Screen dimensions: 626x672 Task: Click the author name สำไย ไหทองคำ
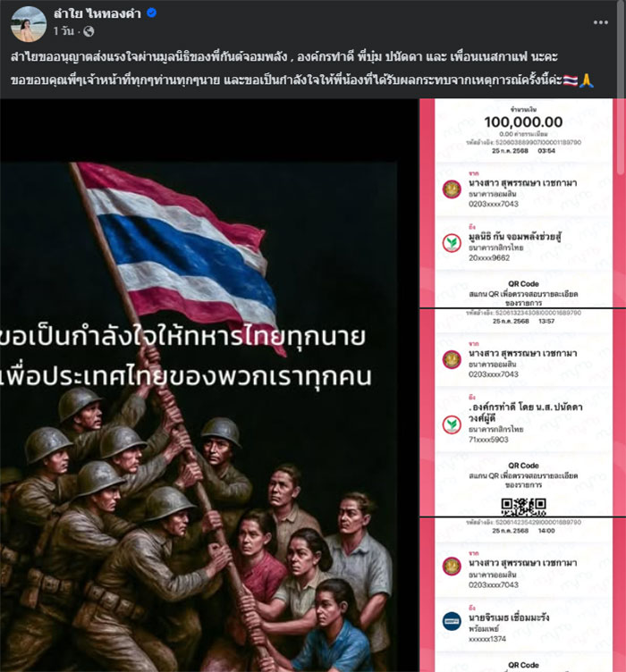pos(97,13)
